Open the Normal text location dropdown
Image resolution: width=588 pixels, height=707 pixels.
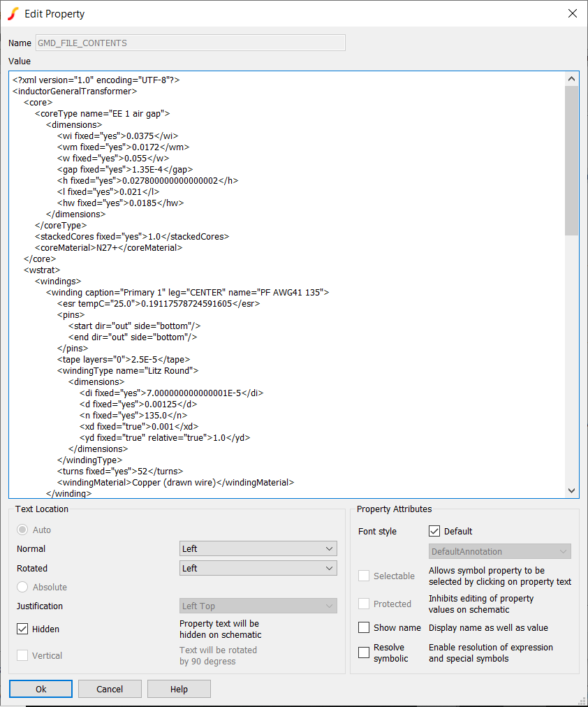(x=258, y=549)
